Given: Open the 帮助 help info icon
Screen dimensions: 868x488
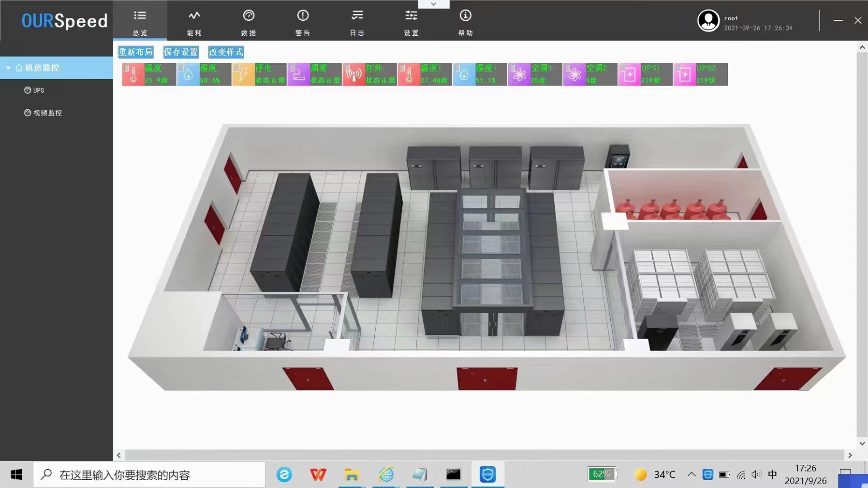Looking at the screenshot, I should (465, 16).
